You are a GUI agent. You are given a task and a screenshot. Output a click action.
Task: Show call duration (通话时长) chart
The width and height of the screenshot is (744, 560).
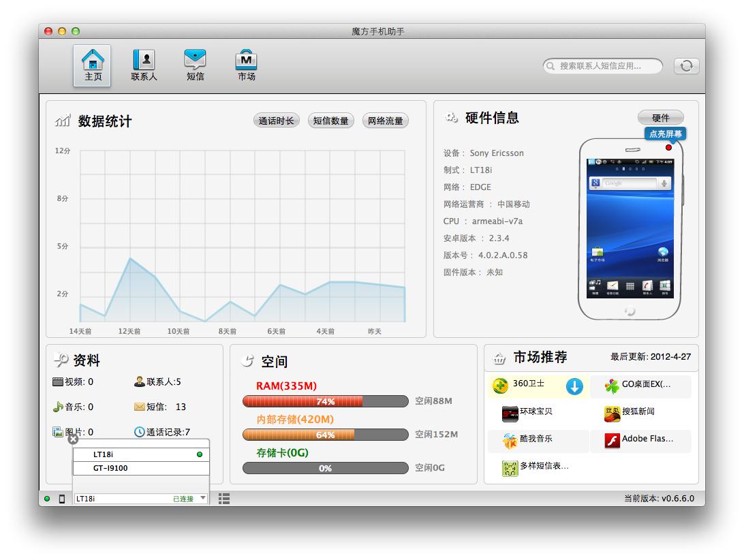click(x=276, y=121)
